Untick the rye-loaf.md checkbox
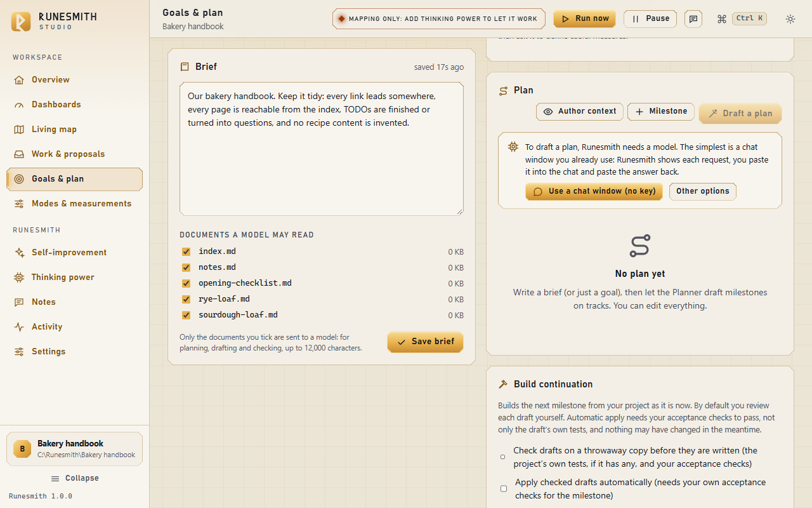Image resolution: width=812 pixels, height=508 pixels. [x=186, y=299]
